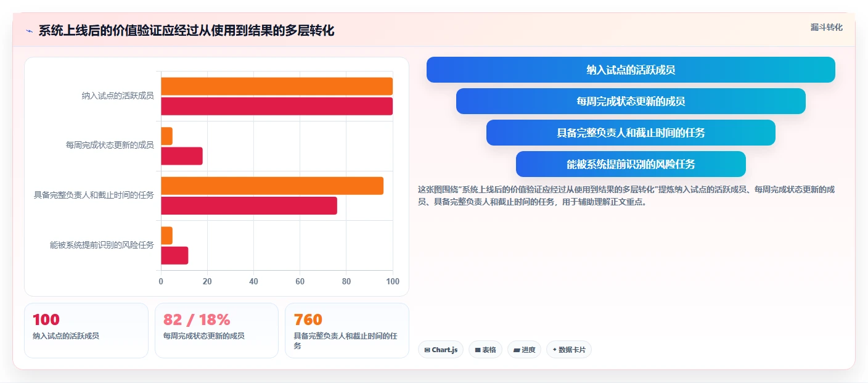Click the x-axis tick label 60
868x383 pixels.
coord(300,281)
